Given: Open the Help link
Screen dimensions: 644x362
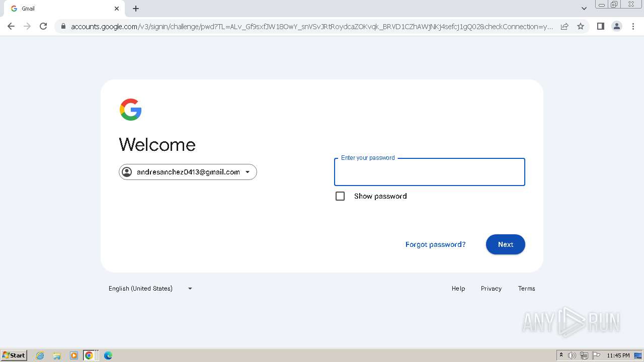Looking at the screenshot, I should [x=458, y=289].
